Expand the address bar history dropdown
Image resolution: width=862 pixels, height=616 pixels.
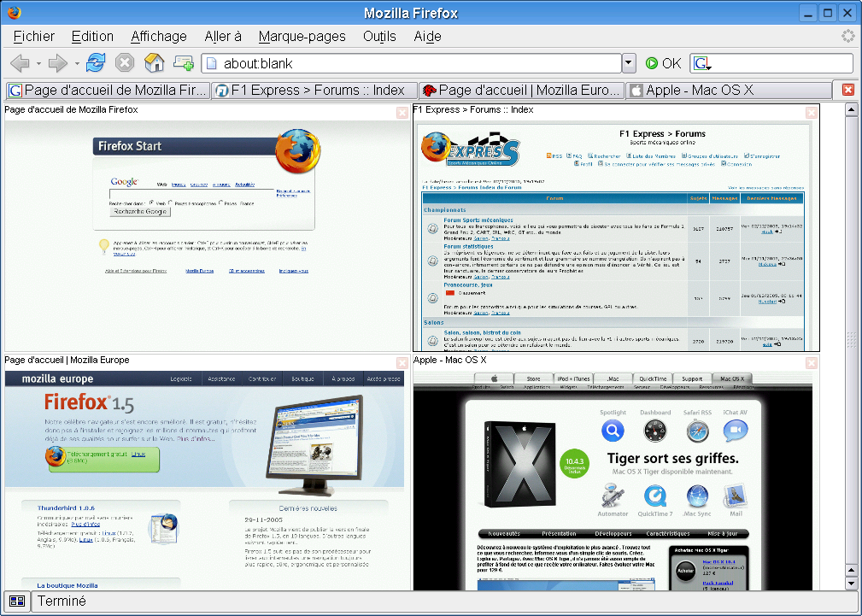(629, 63)
